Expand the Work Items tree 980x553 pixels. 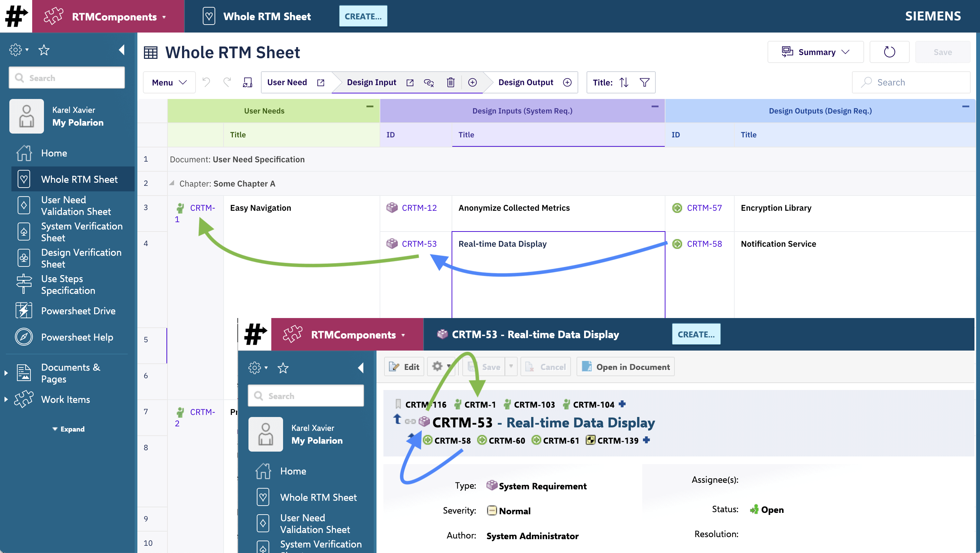[6, 399]
